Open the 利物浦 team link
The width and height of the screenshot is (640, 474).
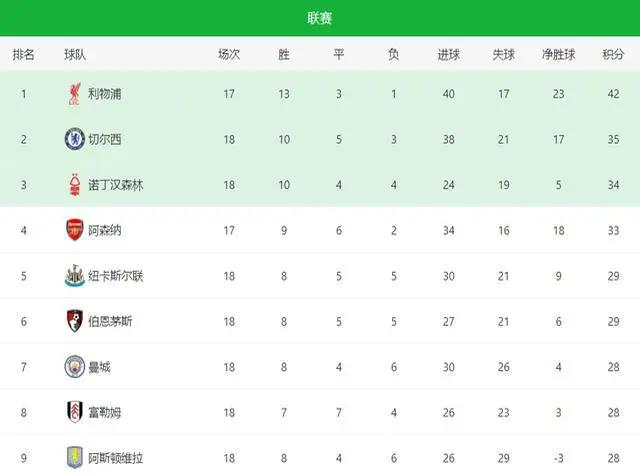[104, 94]
